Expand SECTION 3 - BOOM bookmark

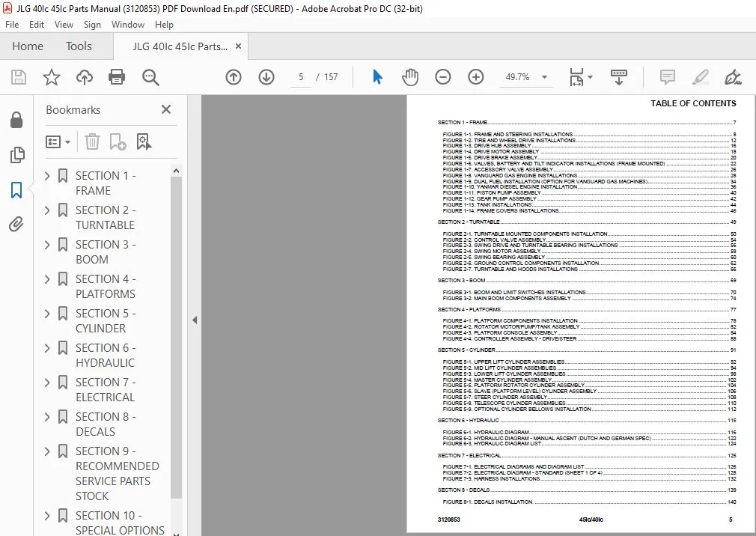[47, 245]
